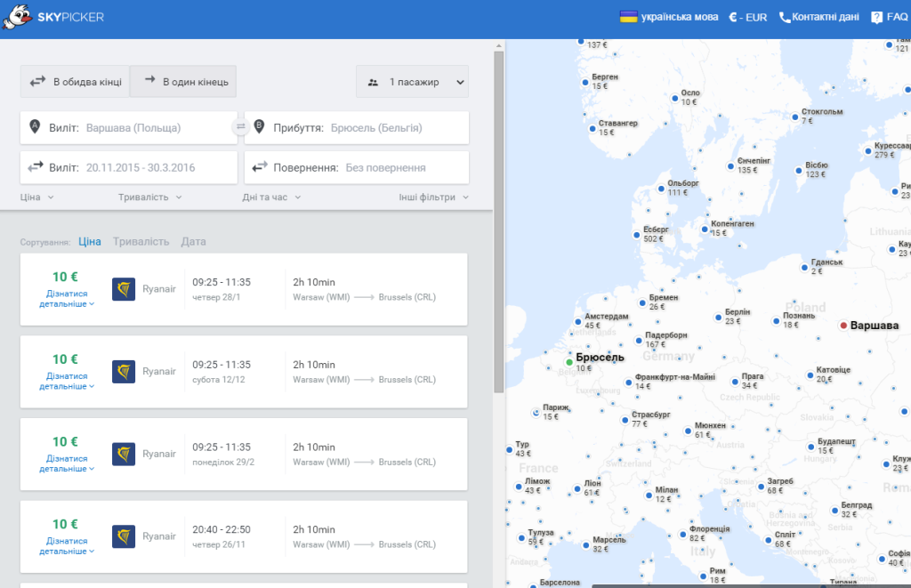Open the 1 пасажир dropdown

413,82
